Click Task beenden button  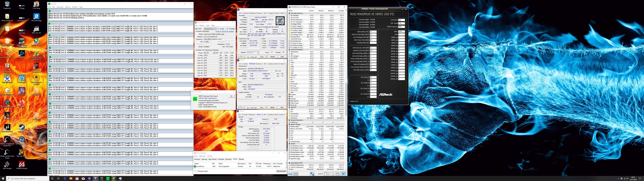[x=281, y=171]
